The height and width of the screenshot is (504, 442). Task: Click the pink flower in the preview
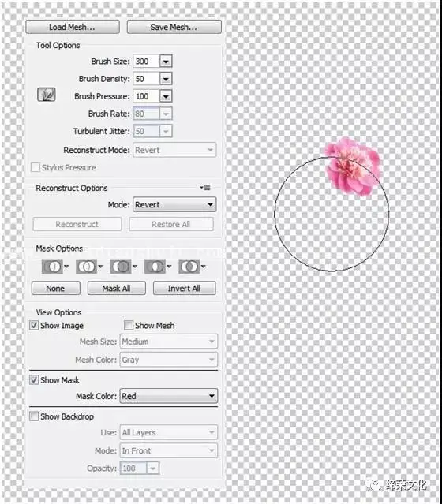pos(353,166)
